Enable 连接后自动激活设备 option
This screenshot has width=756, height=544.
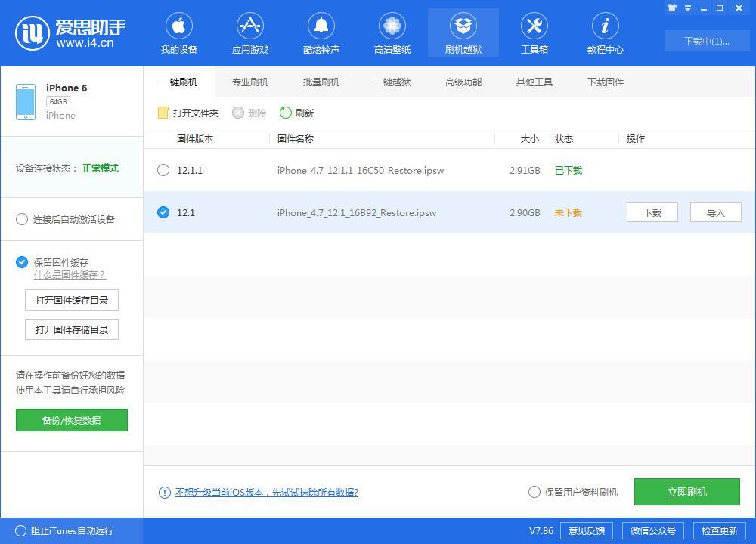pos(22,219)
